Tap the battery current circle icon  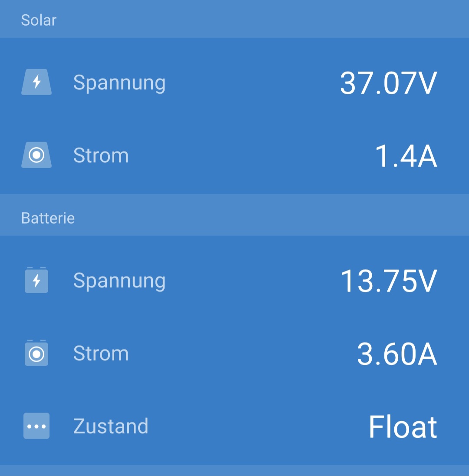(36, 354)
